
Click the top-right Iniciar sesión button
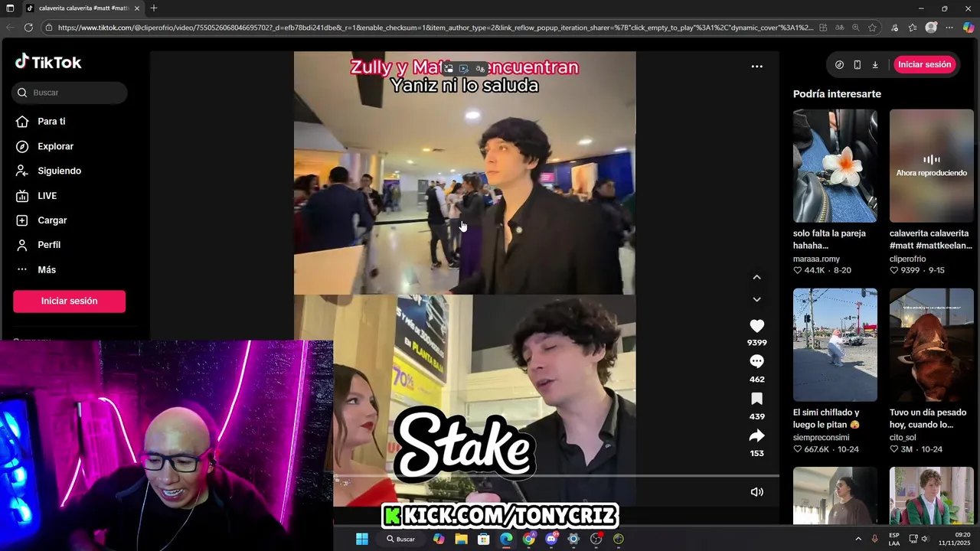[x=924, y=64]
